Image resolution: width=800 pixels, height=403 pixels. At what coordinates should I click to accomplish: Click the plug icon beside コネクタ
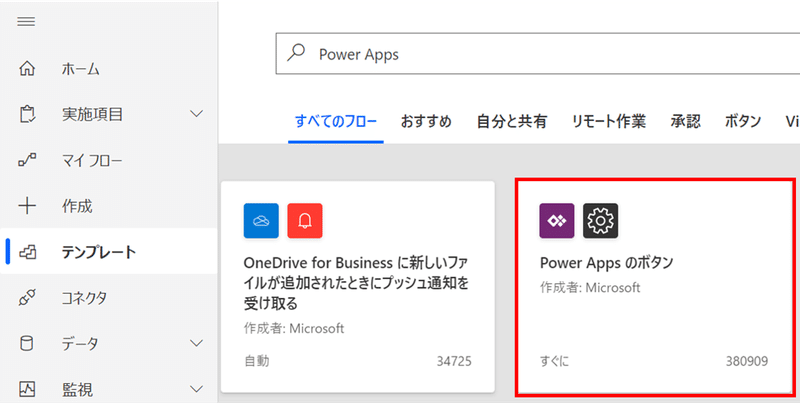tap(27, 298)
